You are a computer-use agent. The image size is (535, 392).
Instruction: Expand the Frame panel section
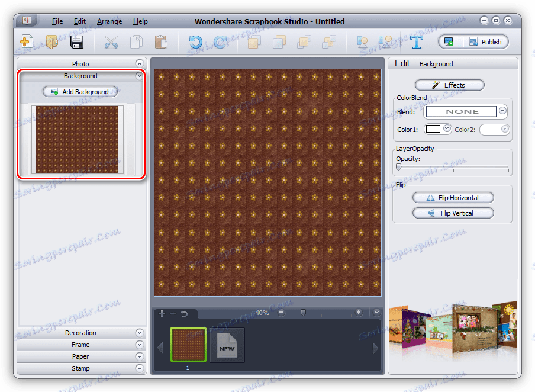pyautogui.click(x=139, y=345)
